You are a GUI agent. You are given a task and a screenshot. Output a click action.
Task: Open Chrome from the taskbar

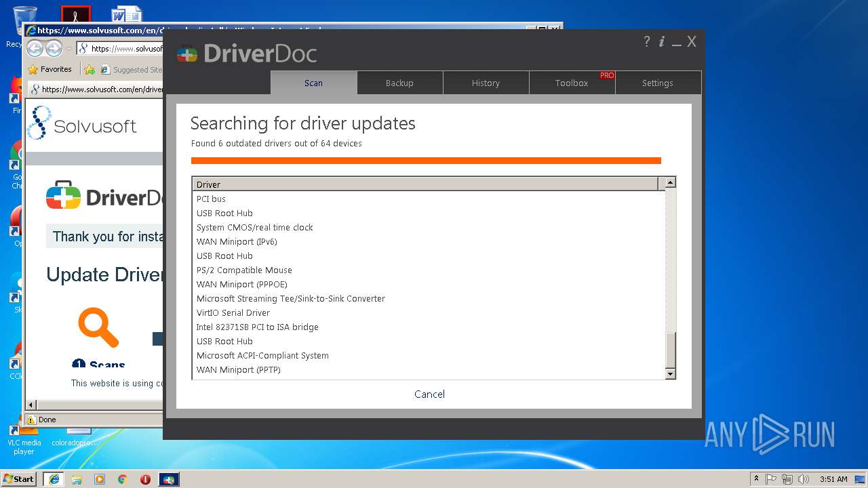[x=123, y=479]
